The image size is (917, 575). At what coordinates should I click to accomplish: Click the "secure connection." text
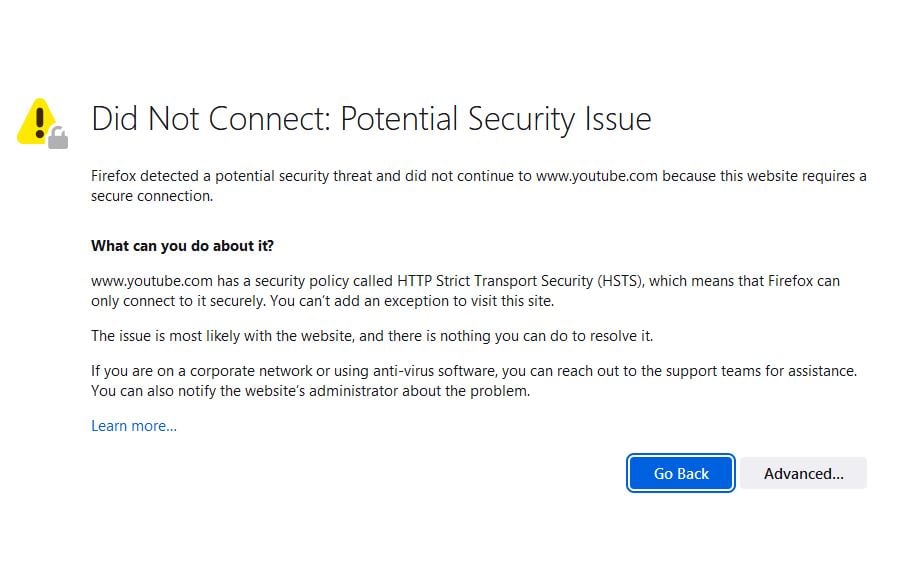152,196
